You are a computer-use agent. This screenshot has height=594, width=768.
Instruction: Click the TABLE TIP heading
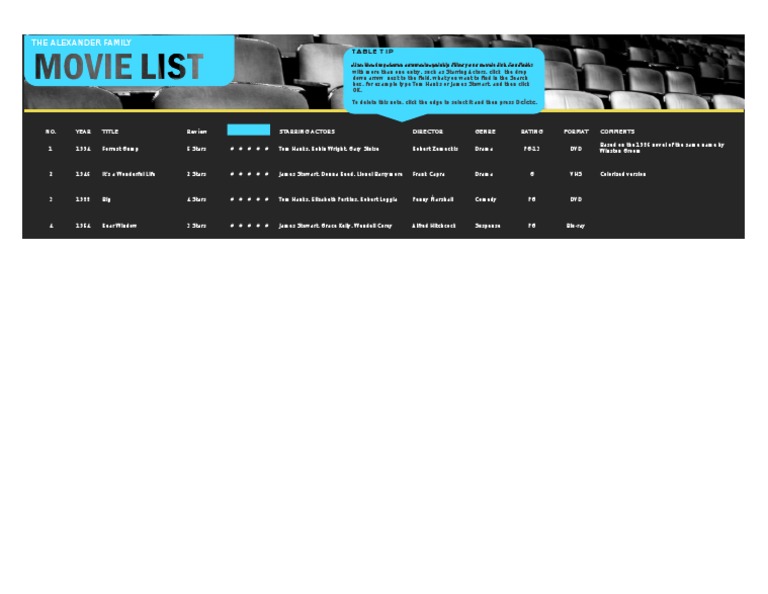[372, 51]
